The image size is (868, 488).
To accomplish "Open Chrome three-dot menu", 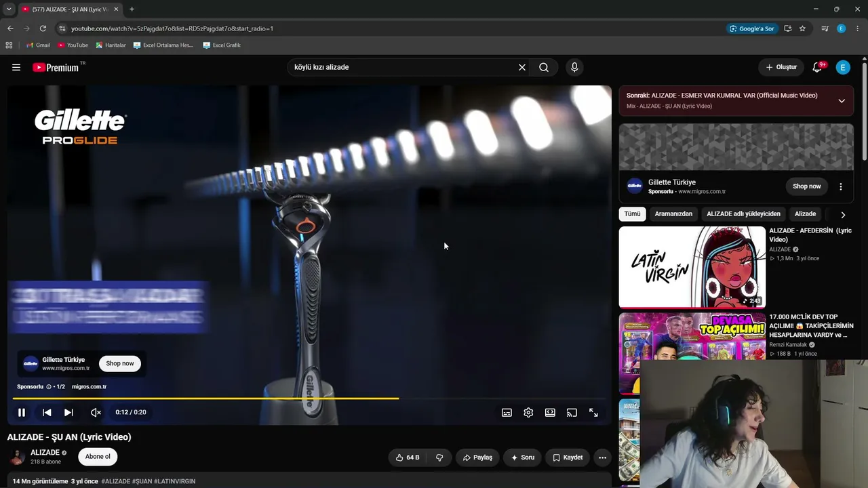I will point(858,28).
